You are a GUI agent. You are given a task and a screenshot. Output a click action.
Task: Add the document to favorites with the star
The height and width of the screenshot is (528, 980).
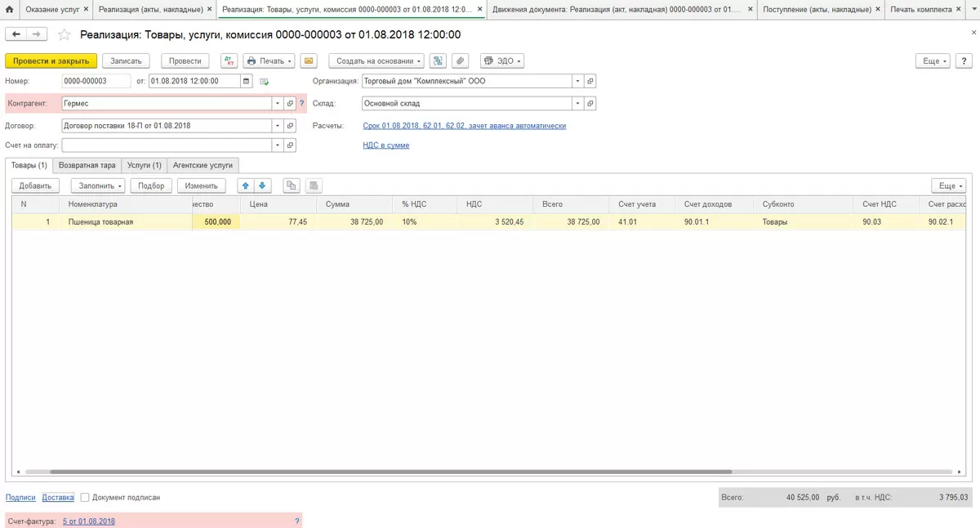[64, 34]
